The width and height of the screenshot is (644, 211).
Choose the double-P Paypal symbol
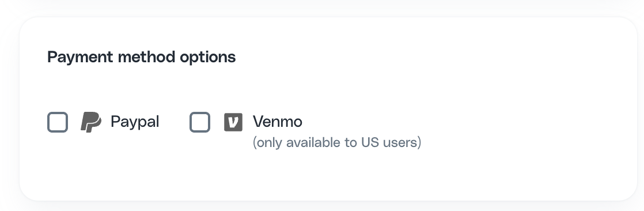91,122
